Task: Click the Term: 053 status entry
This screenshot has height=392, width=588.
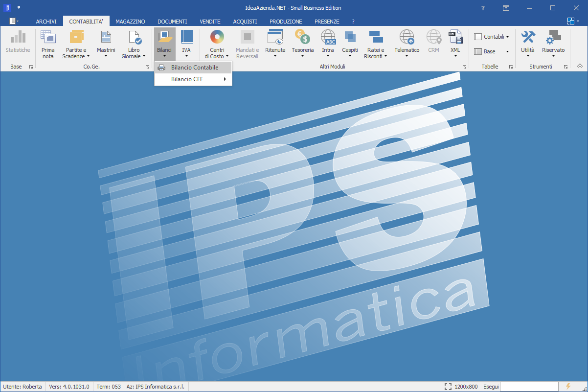Action: coord(109,387)
